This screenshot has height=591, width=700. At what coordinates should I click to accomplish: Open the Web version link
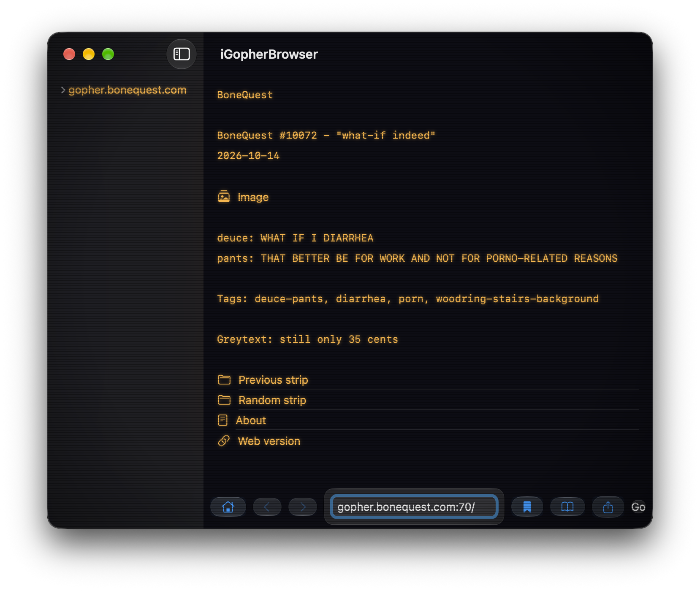[269, 441]
